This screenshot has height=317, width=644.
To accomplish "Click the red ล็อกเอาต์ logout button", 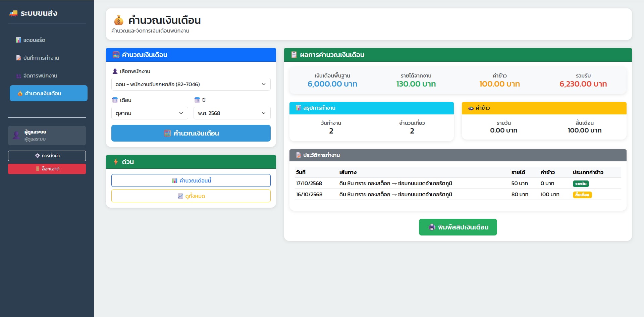I will click(47, 169).
